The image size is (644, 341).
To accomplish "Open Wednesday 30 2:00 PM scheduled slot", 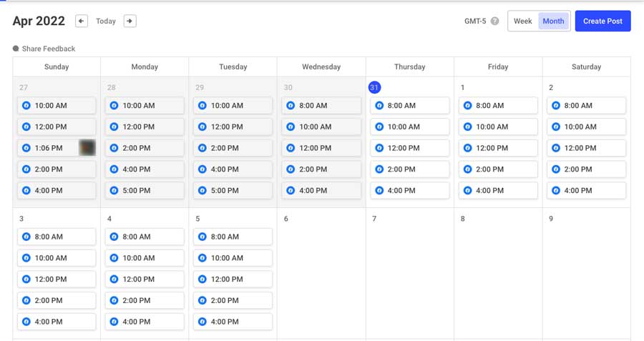I will 321,169.
